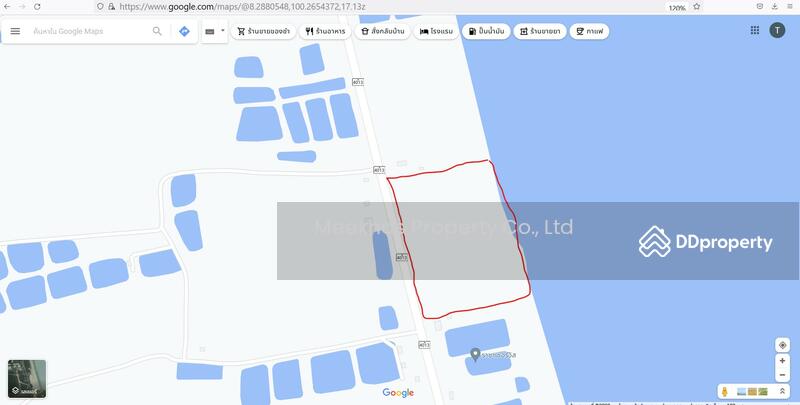
Task: Open the Google apps grid
Action: (x=755, y=30)
